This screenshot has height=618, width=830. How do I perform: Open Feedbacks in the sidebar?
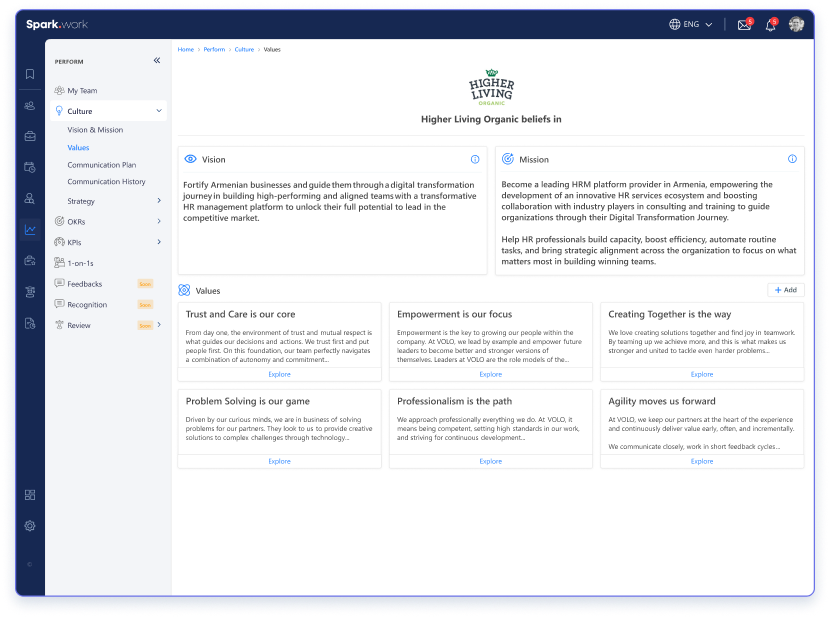click(85, 284)
